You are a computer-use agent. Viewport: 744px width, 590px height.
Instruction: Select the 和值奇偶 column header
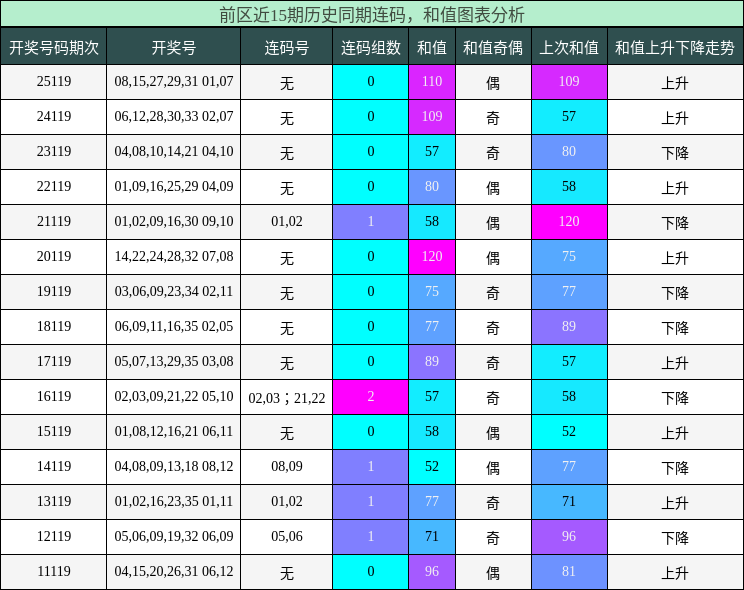point(493,47)
